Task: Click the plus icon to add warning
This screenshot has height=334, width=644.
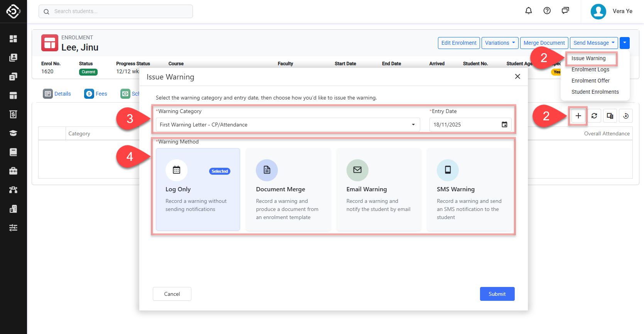Action: point(578,116)
